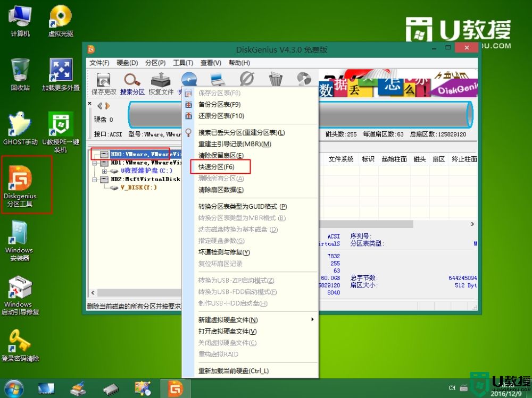This screenshot has width=532, height=398.
Task: Go to next disk with right arrow
Action: pyautogui.click(x=107, y=106)
